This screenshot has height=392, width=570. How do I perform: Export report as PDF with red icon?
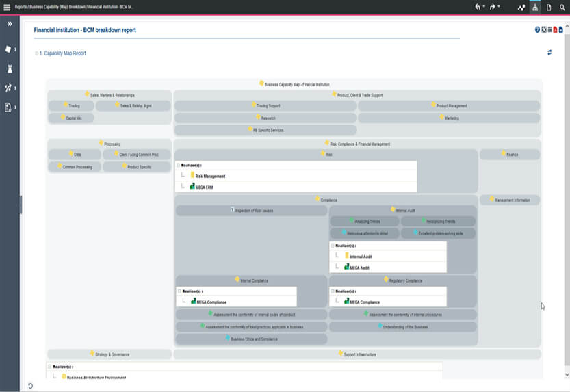[555, 30]
